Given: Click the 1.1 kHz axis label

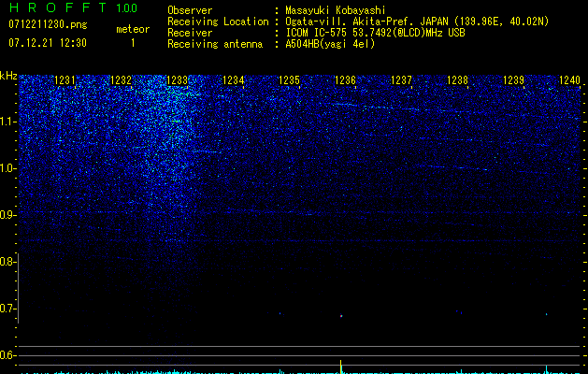Looking at the screenshot, I should coord(7,122).
